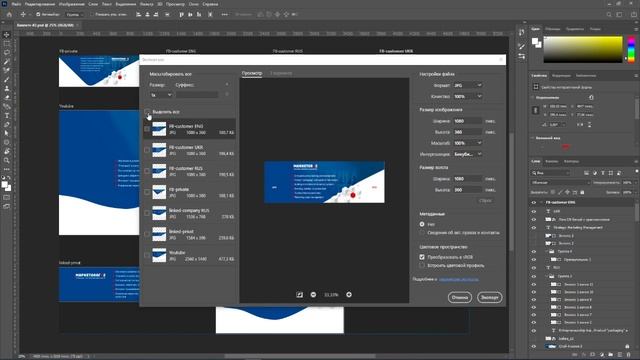Select the Move tool in Photoshop toolbar
This screenshot has height=360, width=640.
pyautogui.click(x=7, y=35)
